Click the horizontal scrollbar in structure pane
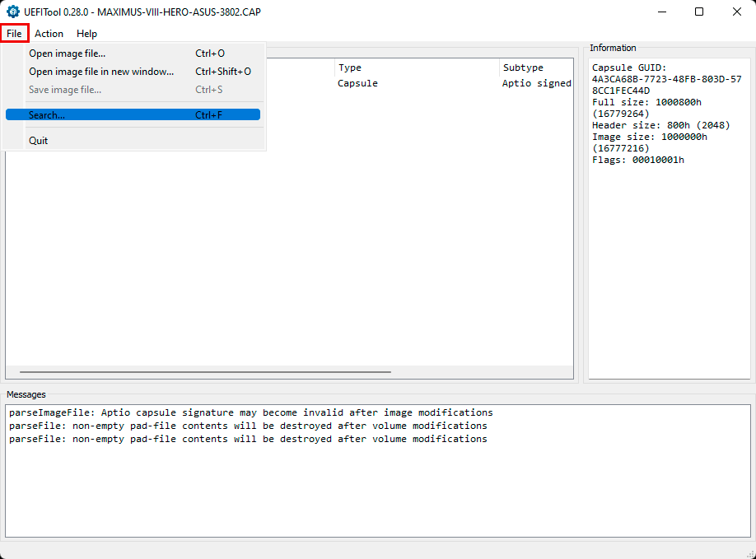The image size is (756, 559). coord(205,372)
